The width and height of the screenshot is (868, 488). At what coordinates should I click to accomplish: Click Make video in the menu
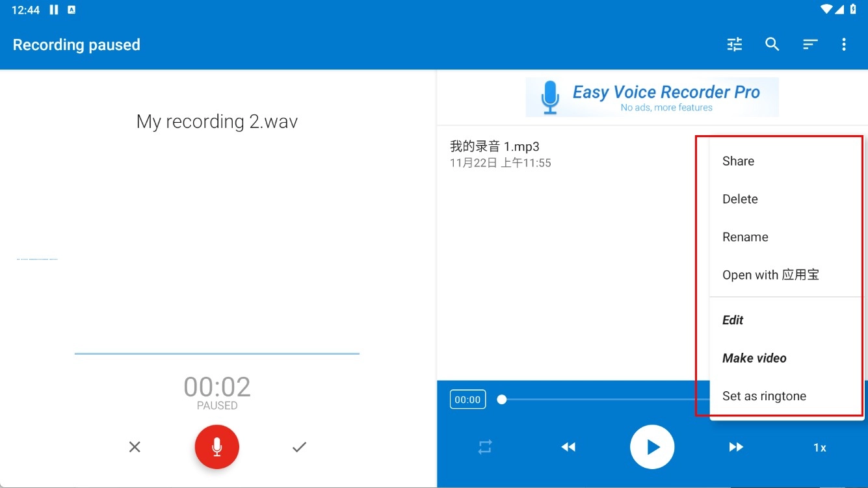754,358
